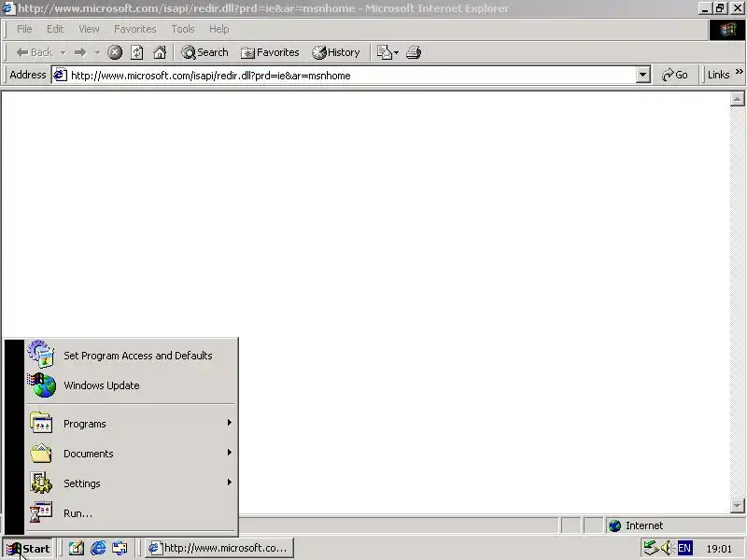This screenshot has height=560, width=747.
Task: Click the vertical scrollbar up arrow
Action: (737, 99)
